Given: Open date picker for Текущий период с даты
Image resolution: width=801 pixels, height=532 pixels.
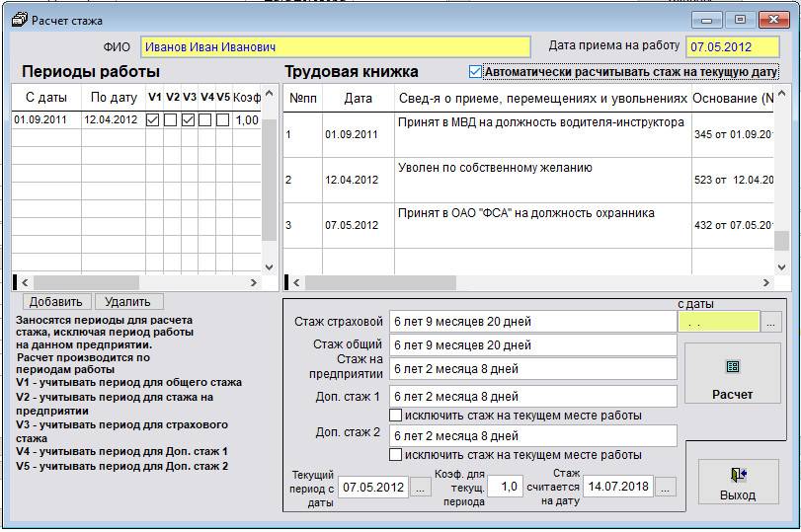Looking at the screenshot, I should 421,488.
